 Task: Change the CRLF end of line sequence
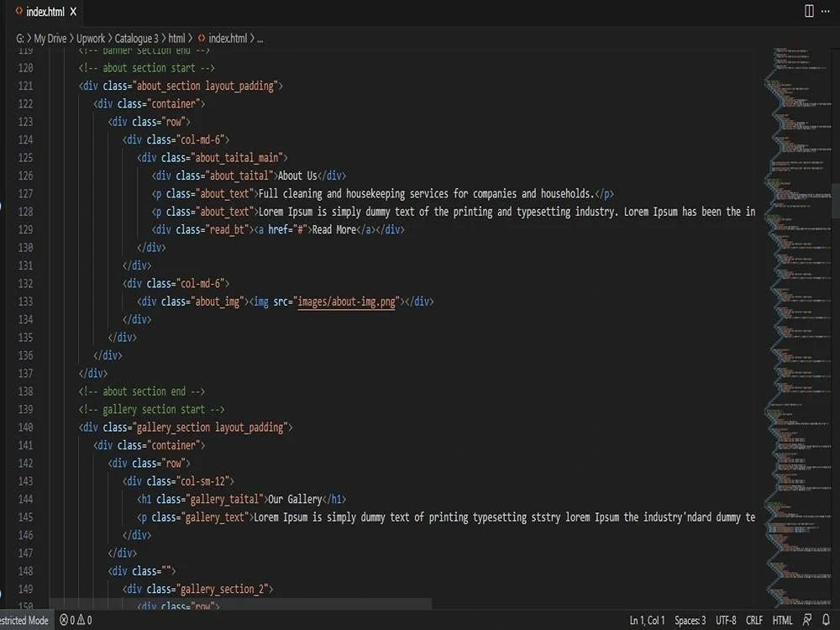point(754,621)
